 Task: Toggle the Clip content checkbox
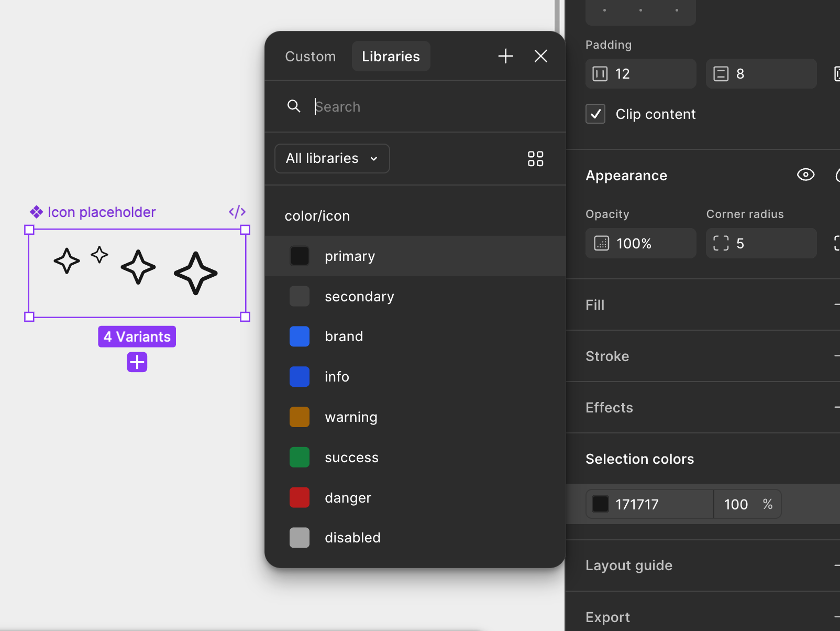coord(595,114)
